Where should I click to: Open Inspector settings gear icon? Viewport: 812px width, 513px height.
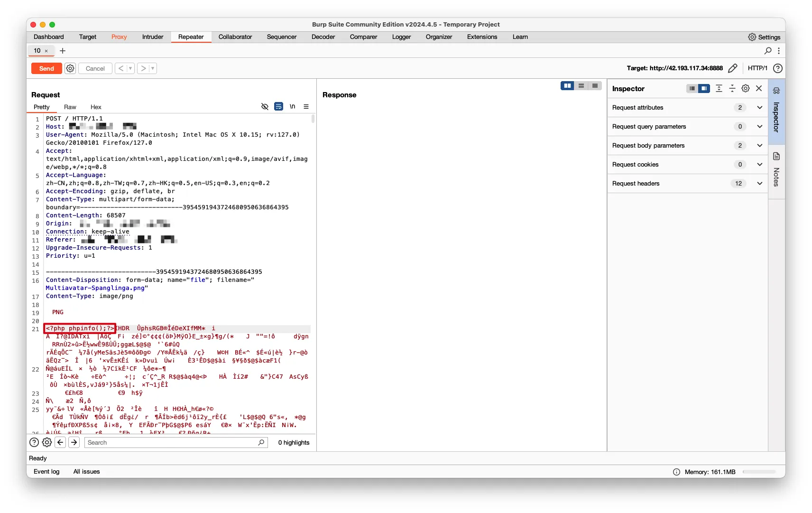[x=745, y=89]
